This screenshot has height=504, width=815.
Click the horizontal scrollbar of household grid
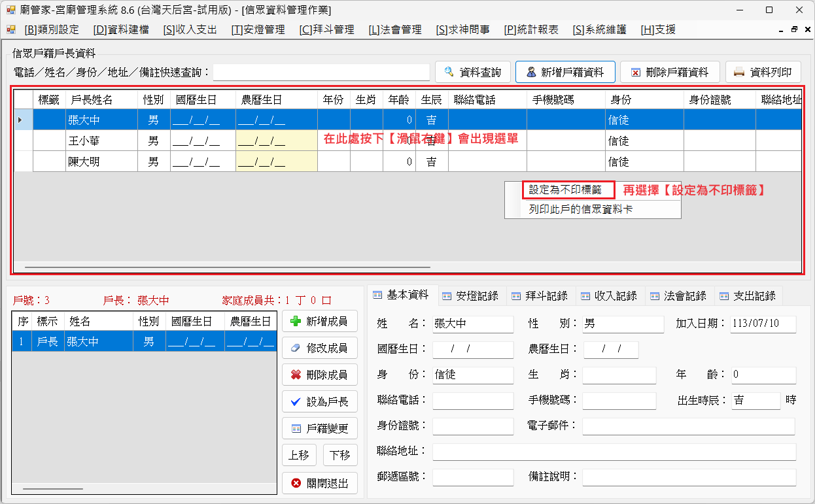[227, 267]
